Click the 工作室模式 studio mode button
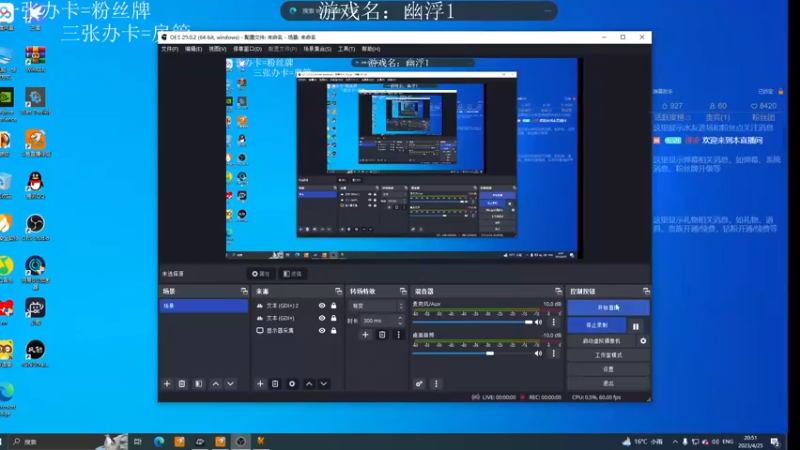The image size is (800, 450). coord(608,355)
